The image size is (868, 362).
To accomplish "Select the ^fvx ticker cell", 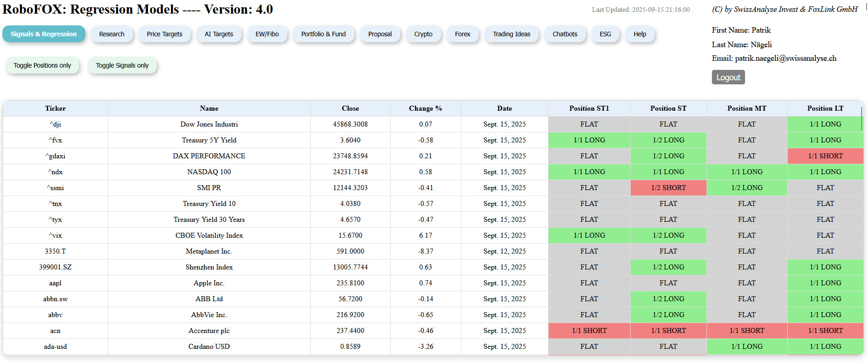I will click(55, 140).
